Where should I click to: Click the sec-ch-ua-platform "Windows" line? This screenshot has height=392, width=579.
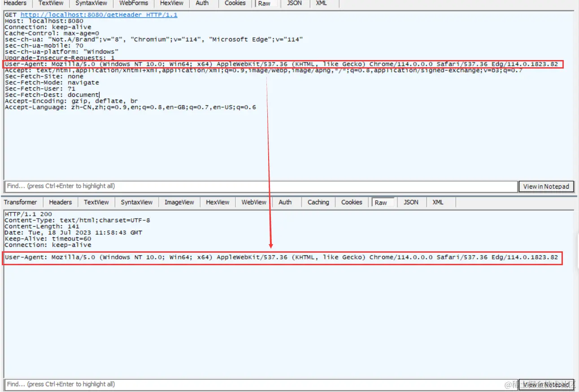pyautogui.click(x=61, y=52)
